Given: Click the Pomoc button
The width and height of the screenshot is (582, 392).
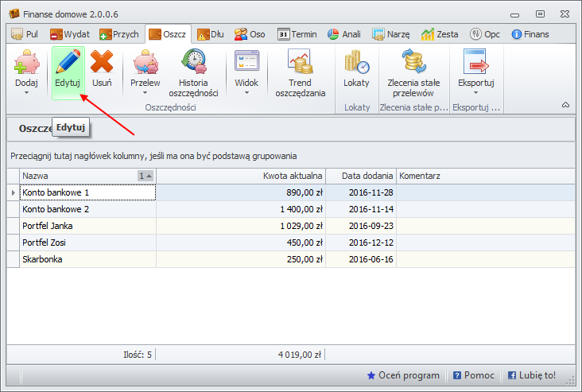Looking at the screenshot, I should click(474, 375).
